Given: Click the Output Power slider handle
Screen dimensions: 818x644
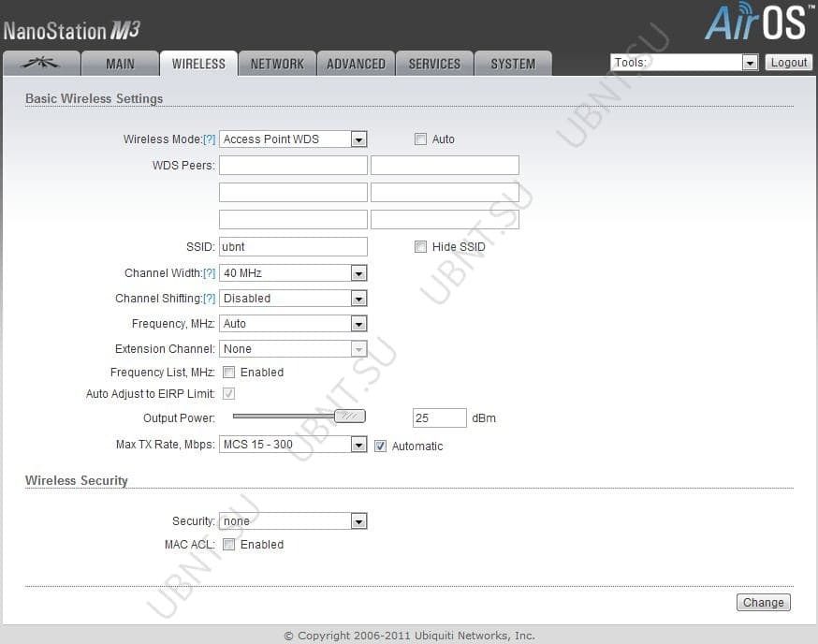Looking at the screenshot, I should tap(349, 416).
